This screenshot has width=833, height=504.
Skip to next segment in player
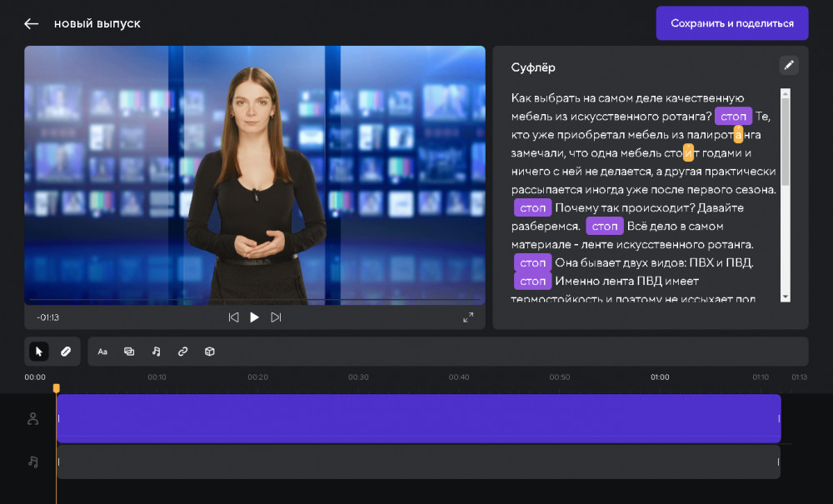(276, 317)
